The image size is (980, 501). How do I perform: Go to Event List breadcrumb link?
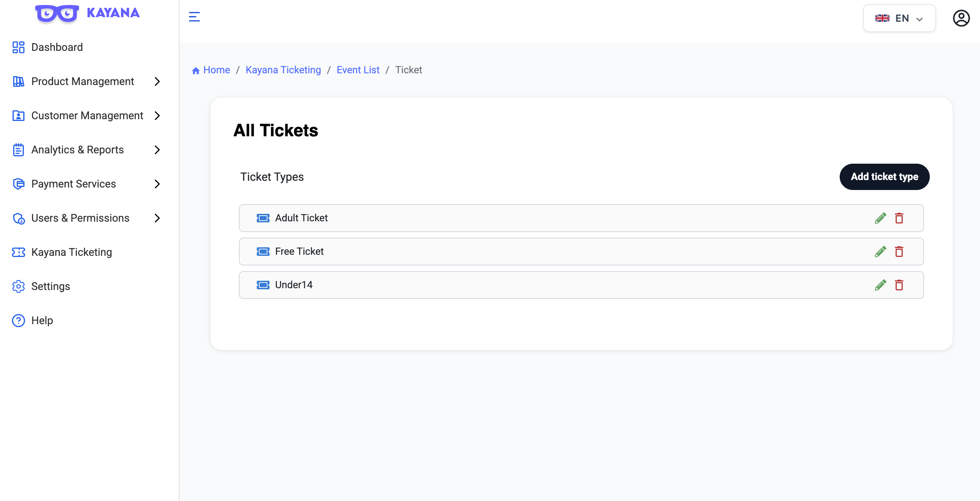[358, 70]
